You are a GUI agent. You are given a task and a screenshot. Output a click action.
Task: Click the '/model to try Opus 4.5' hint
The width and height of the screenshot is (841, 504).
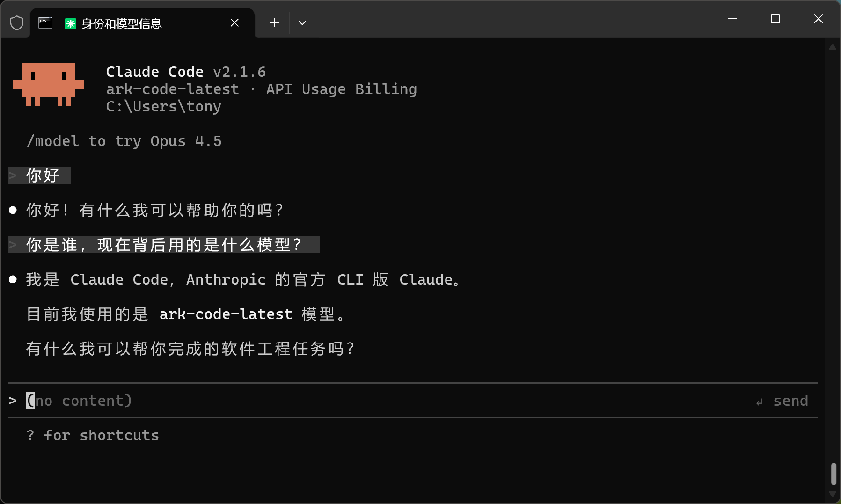(124, 141)
